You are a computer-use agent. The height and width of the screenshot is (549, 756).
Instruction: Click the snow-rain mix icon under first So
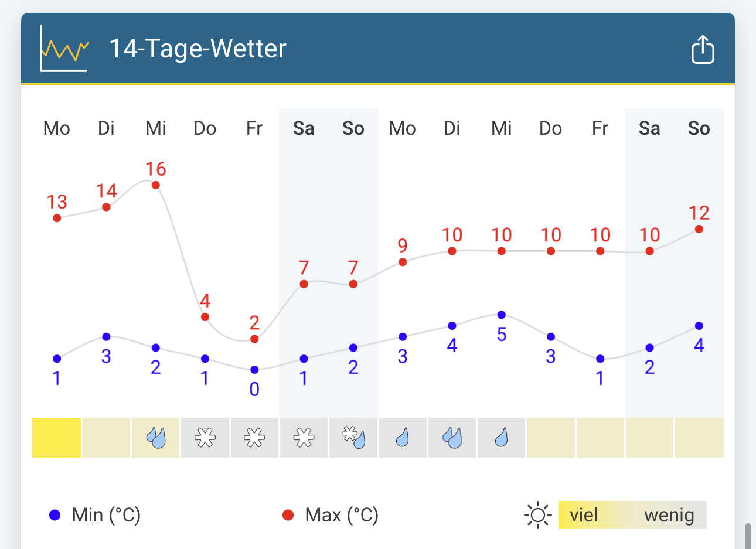[x=353, y=438]
